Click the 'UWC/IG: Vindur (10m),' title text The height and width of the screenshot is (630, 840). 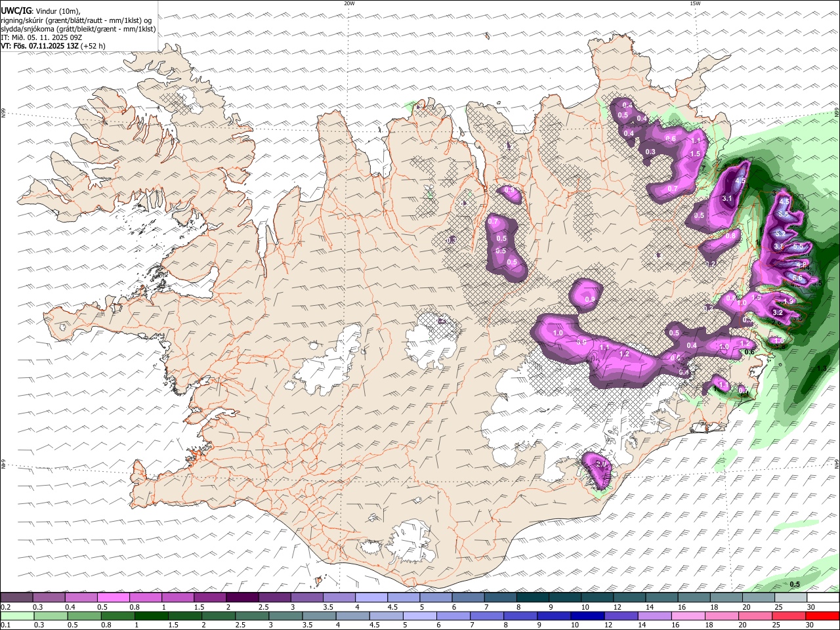[x=41, y=11]
